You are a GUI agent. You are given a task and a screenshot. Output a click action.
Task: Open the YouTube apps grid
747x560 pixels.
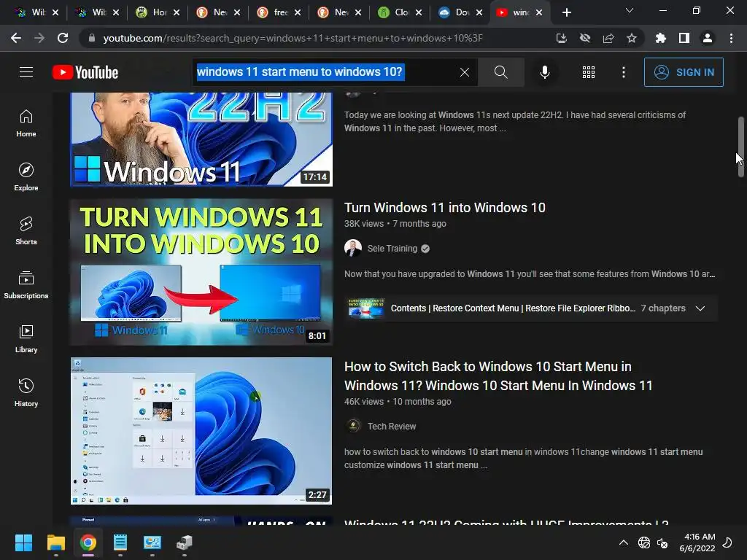click(589, 72)
